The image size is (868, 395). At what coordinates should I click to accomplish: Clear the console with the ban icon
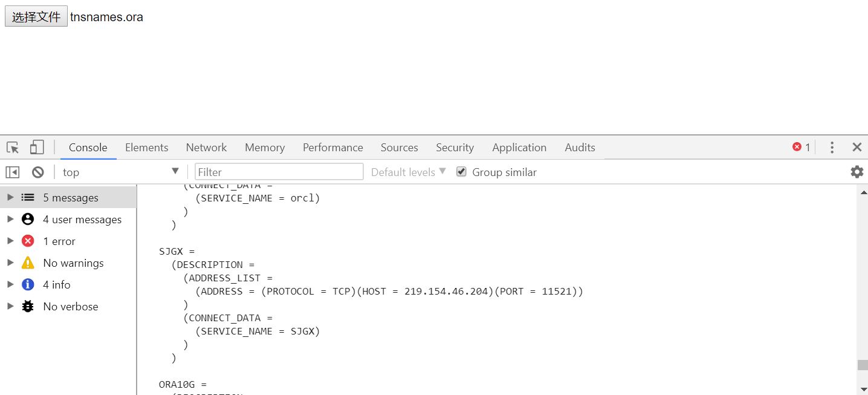38,172
